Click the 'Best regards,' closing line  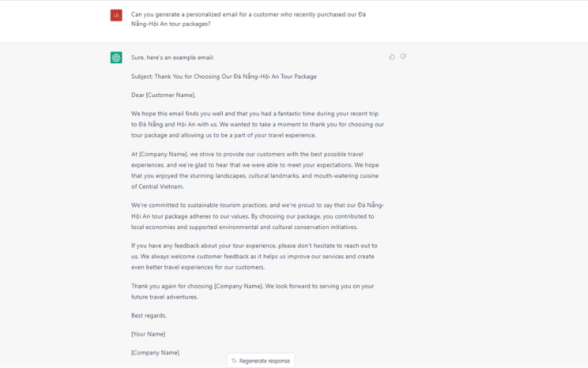click(x=149, y=316)
